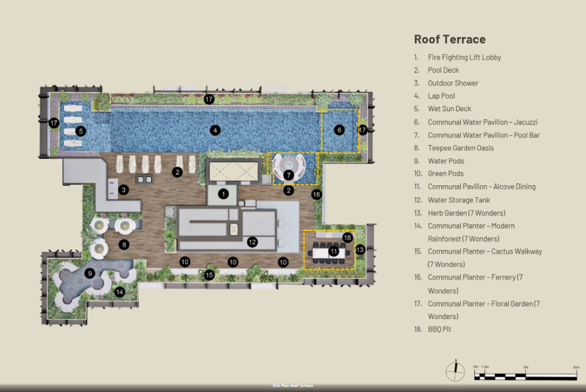
Task: Select the Outdoor Shower marker 3
Action: [124, 190]
